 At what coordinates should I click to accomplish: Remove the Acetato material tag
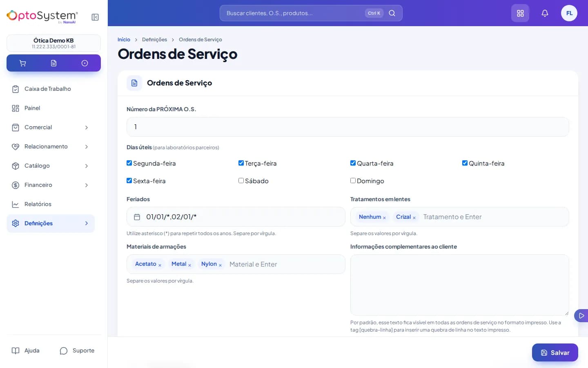[160, 265]
